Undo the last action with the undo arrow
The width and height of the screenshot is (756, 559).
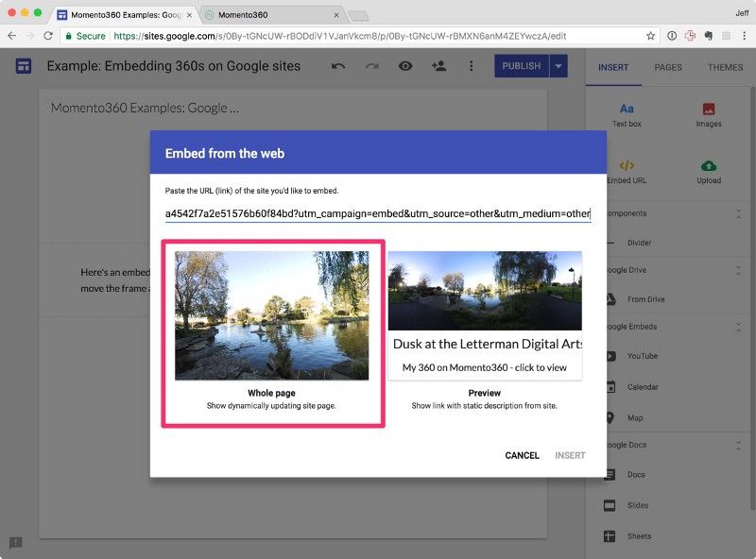(x=338, y=66)
